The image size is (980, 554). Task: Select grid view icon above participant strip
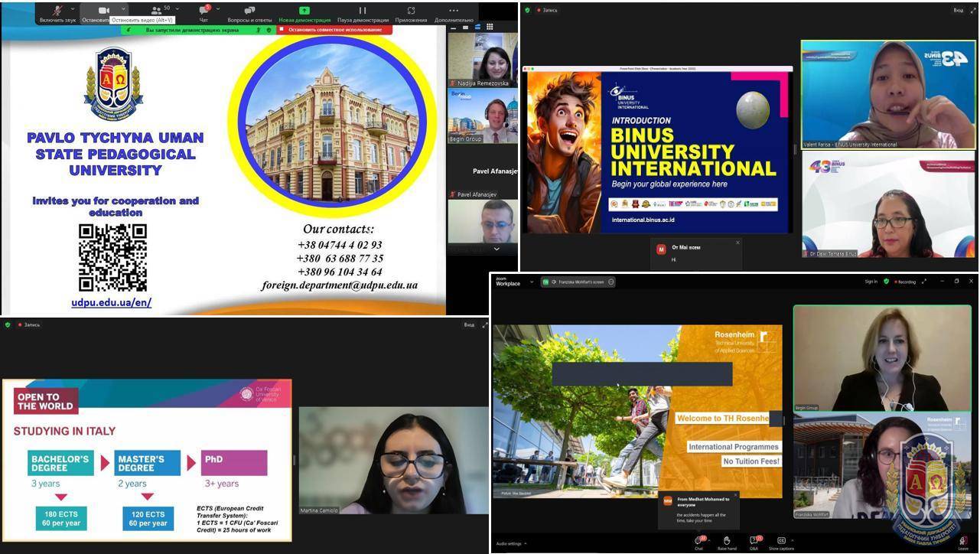[490, 26]
